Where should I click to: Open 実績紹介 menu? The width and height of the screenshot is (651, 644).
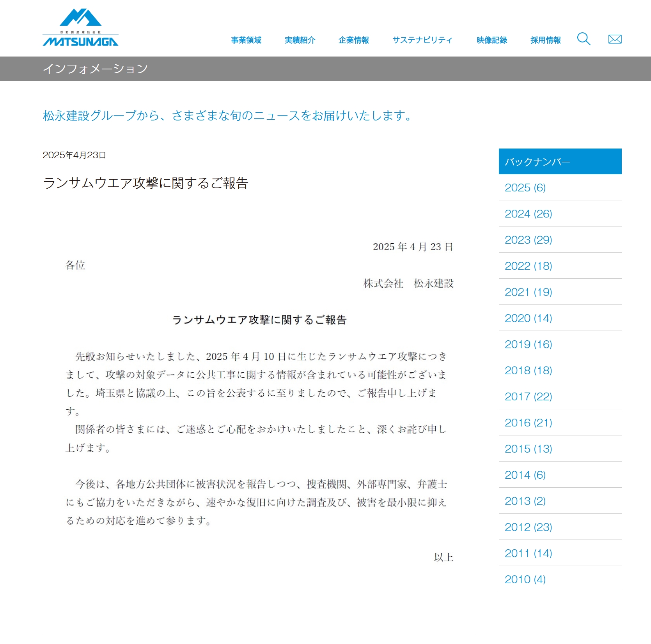300,40
